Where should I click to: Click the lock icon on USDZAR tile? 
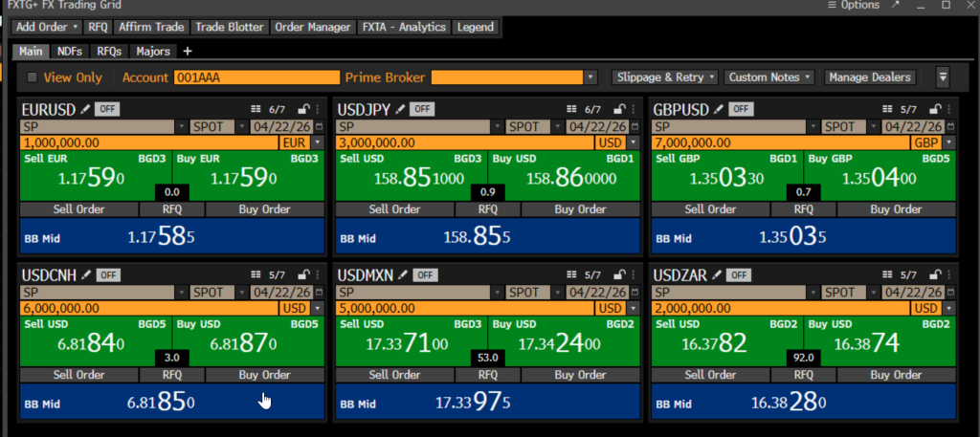click(935, 275)
